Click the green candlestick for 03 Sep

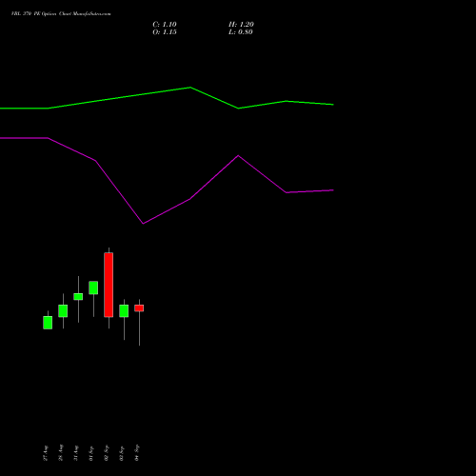coord(124,311)
